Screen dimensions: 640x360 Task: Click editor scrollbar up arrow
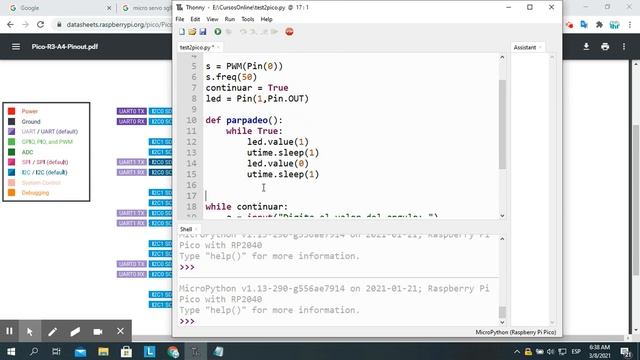pos(502,58)
